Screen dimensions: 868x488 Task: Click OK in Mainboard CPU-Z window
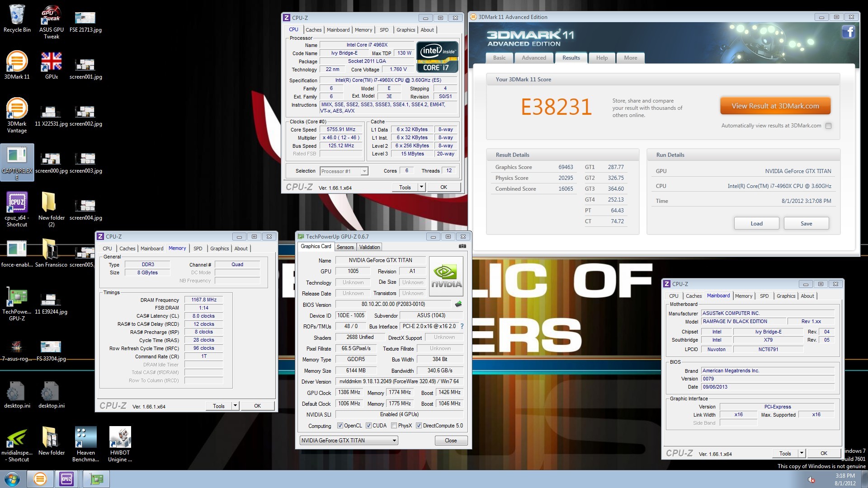[x=824, y=453]
